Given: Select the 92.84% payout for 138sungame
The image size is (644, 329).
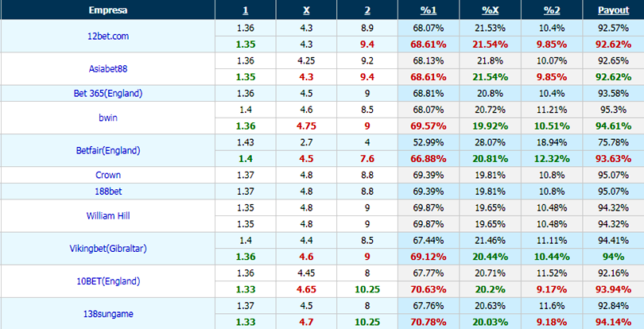Looking at the screenshot, I should (613, 306).
